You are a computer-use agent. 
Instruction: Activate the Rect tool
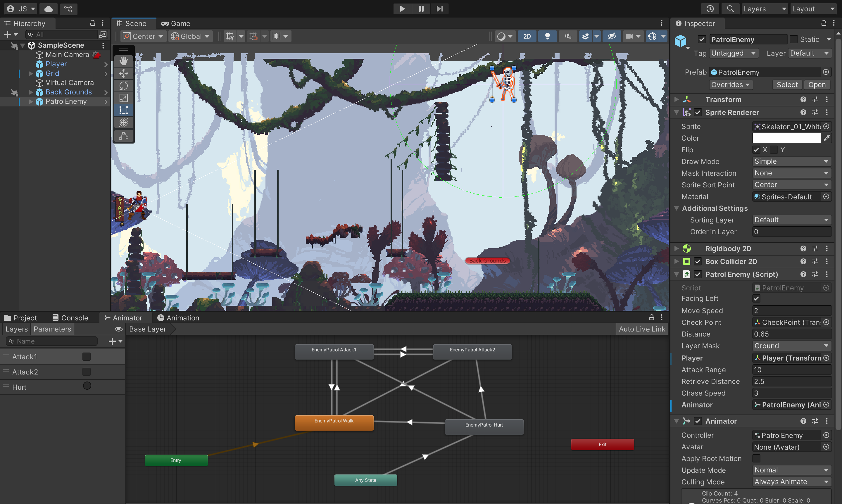coord(123,110)
